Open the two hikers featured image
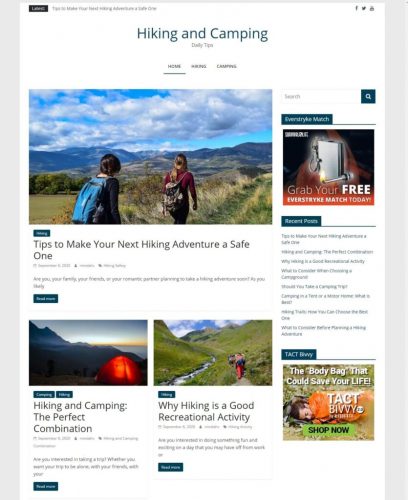Image resolution: width=408 pixels, height=500 pixels. point(150,156)
